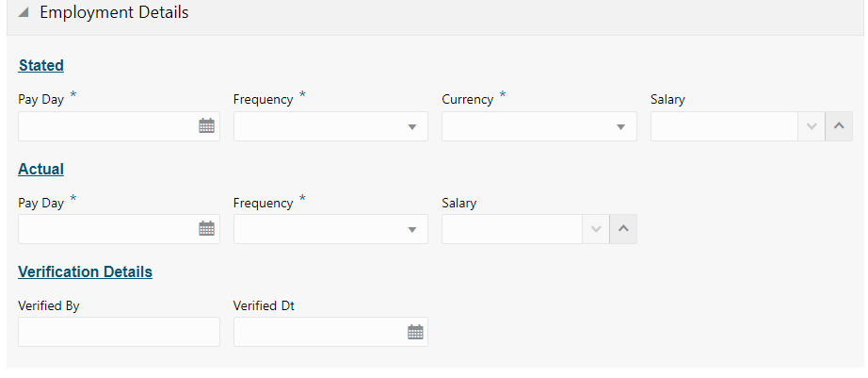The width and height of the screenshot is (868, 378).
Task: Expand the Stated Currency dropdown
Action: click(x=620, y=126)
